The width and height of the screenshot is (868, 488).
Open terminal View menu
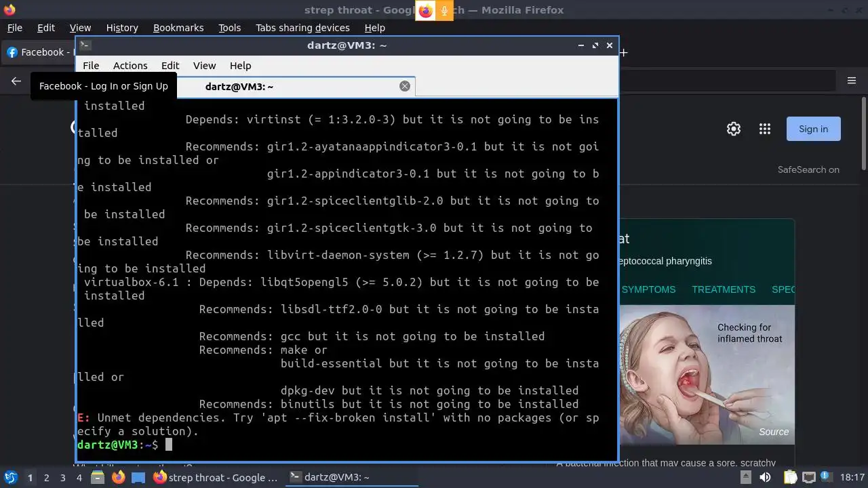pyautogui.click(x=204, y=66)
